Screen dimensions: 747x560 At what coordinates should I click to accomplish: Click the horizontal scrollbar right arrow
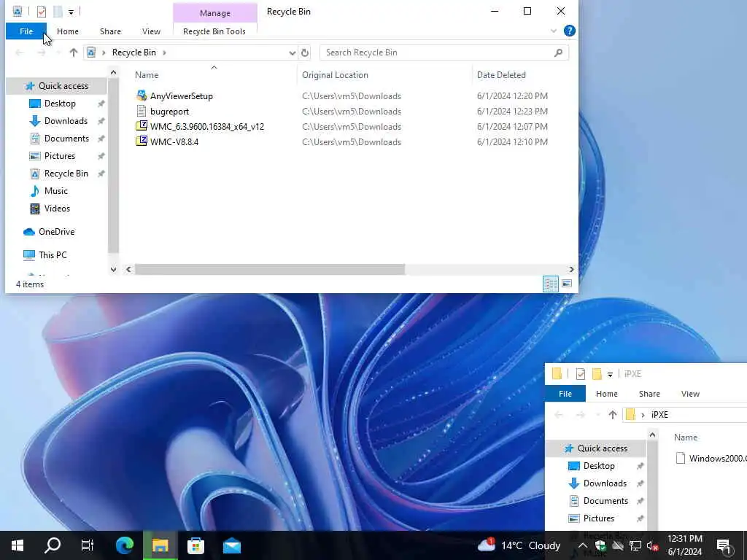(x=571, y=270)
